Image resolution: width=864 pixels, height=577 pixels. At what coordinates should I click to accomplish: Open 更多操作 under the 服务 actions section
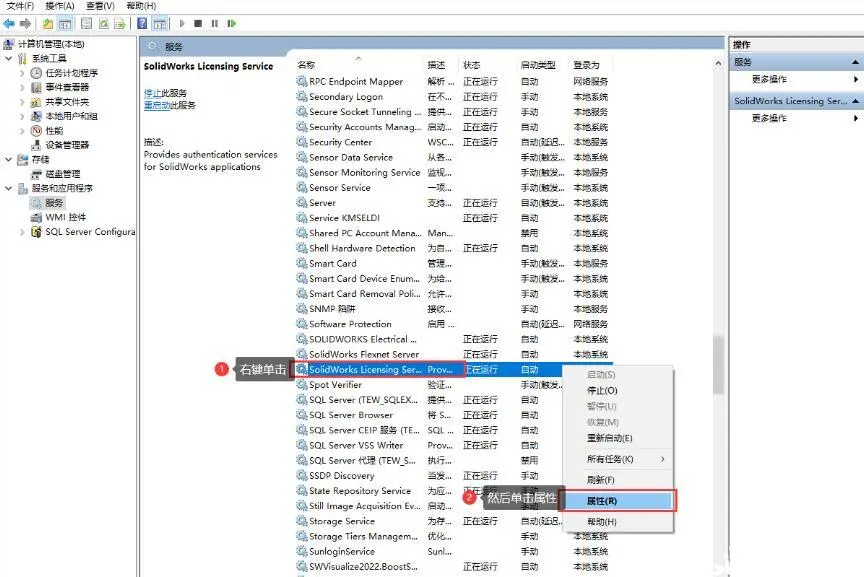pos(769,79)
